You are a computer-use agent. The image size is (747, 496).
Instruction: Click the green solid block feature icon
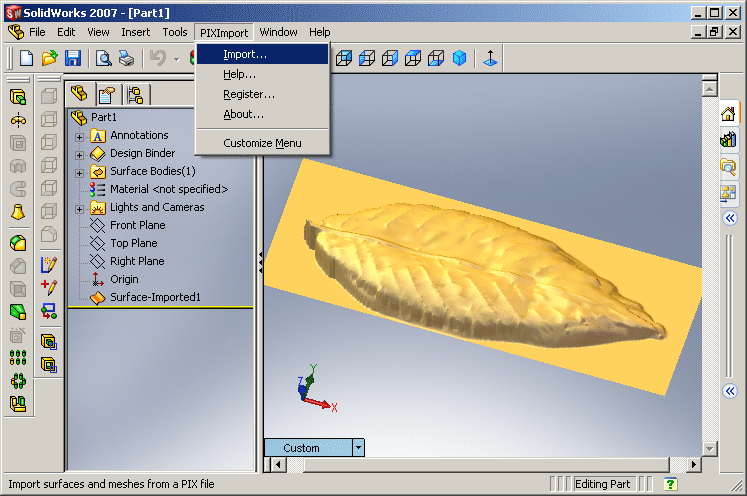point(18,312)
